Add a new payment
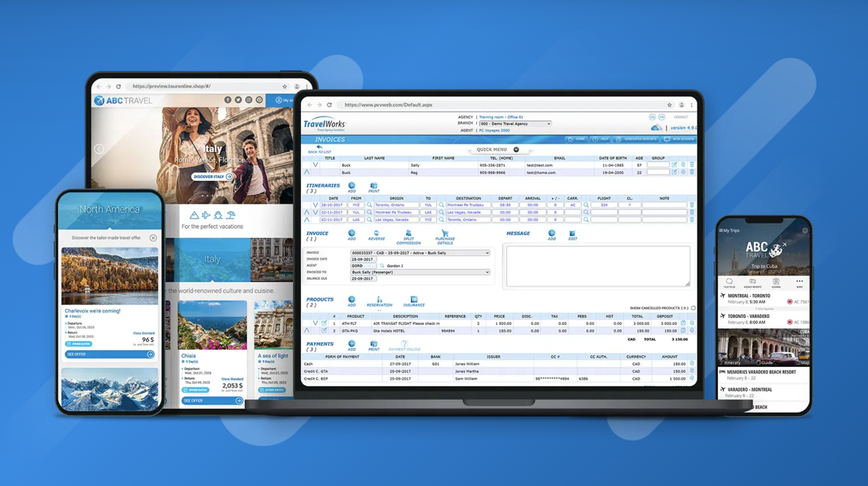 coord(352,343)
